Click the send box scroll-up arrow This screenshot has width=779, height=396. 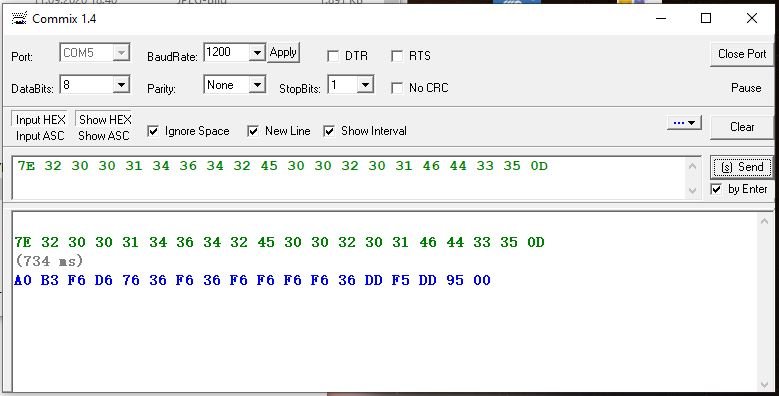(x=692, y=166)
